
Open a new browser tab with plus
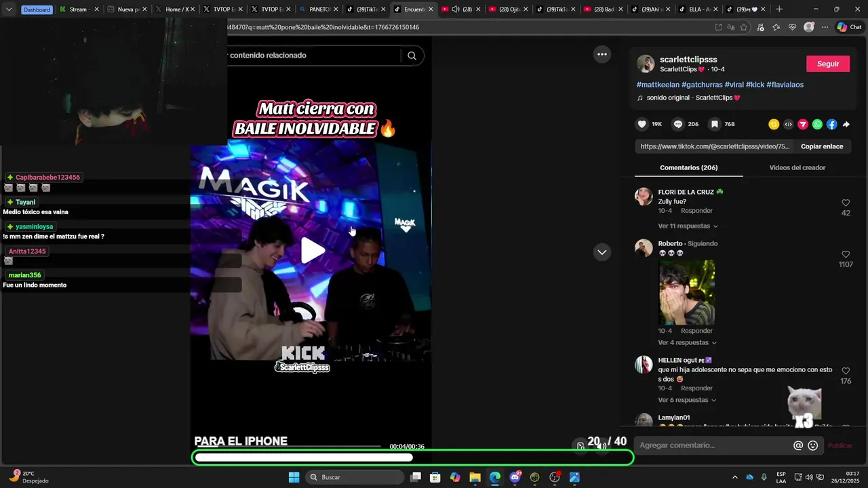pyautogui.click(x=779, y=9)
